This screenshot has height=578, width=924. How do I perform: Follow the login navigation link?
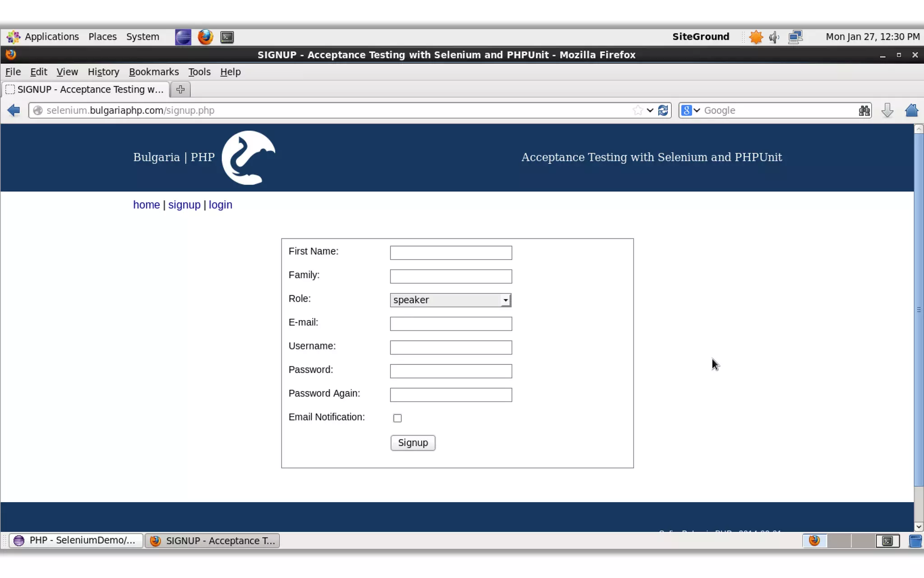coord(220,205)
